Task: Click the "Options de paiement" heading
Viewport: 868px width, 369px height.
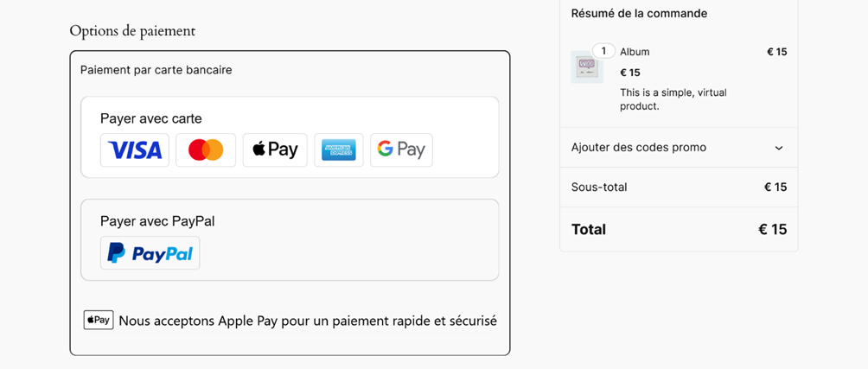Action: coord(132,31)
